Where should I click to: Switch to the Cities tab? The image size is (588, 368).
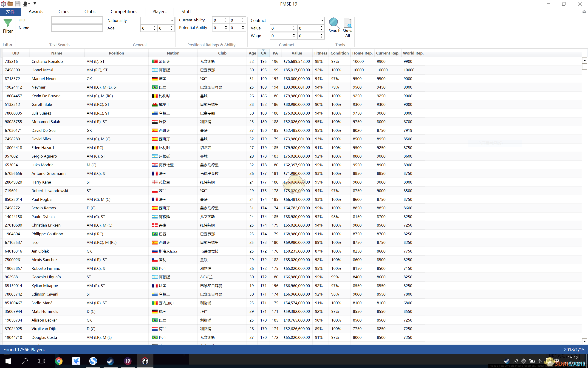point(64,12)
